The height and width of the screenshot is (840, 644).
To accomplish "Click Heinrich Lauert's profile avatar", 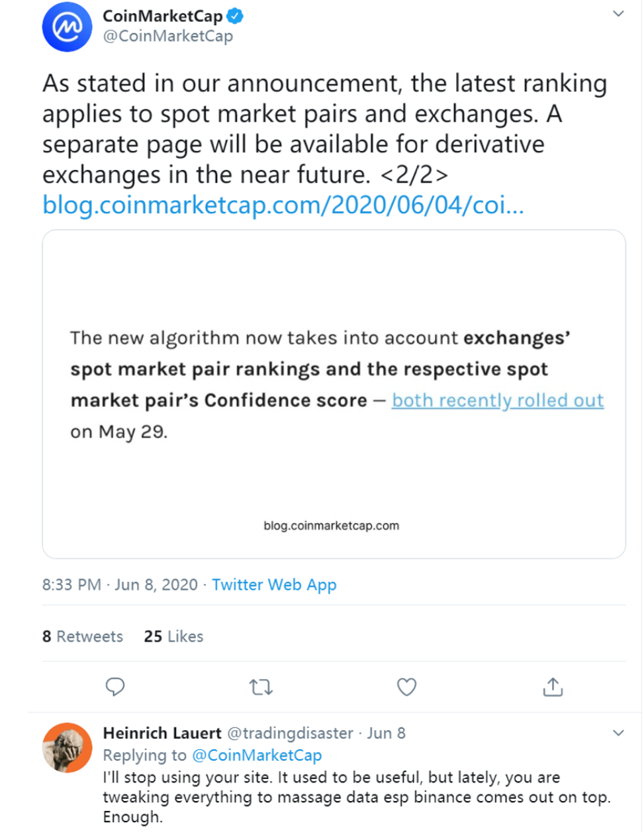I will 67,747.
